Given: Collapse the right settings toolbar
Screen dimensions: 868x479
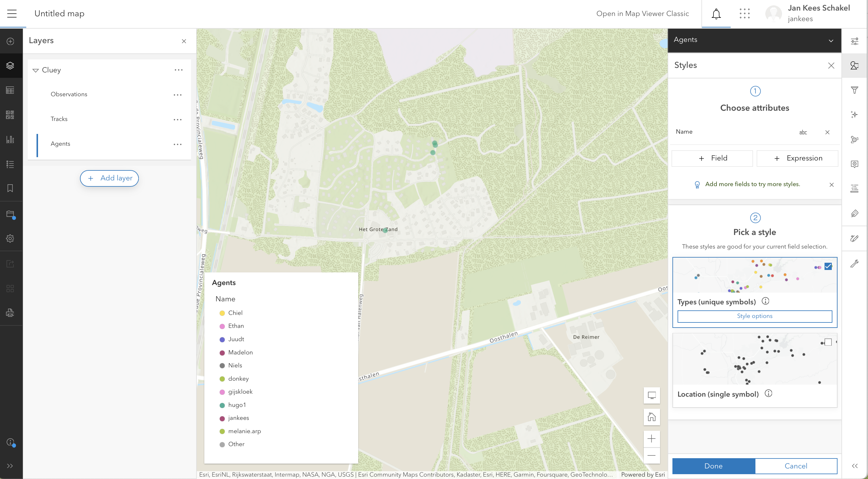Looking at the screenshot, I should (854, 466).
